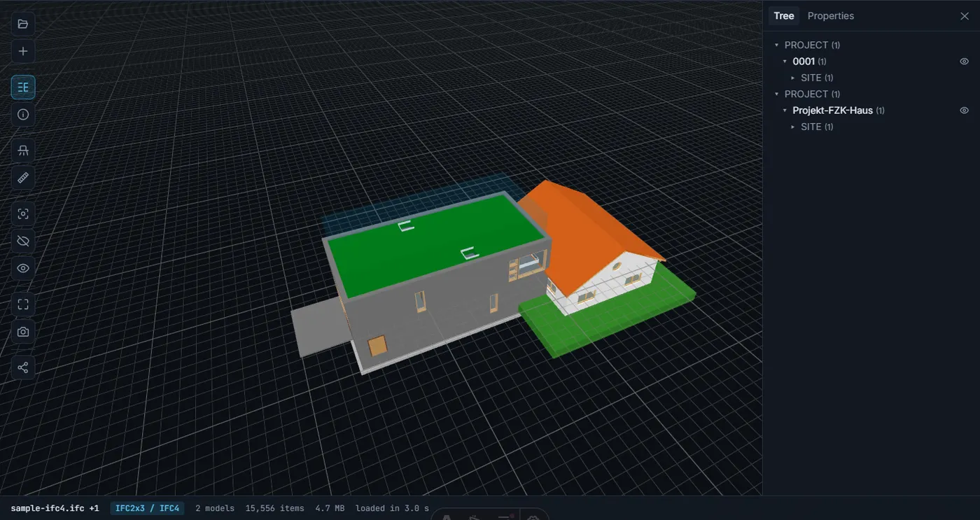Switch to the Properties tab
Screen dimensions: 980x520
tap(831, 16)
